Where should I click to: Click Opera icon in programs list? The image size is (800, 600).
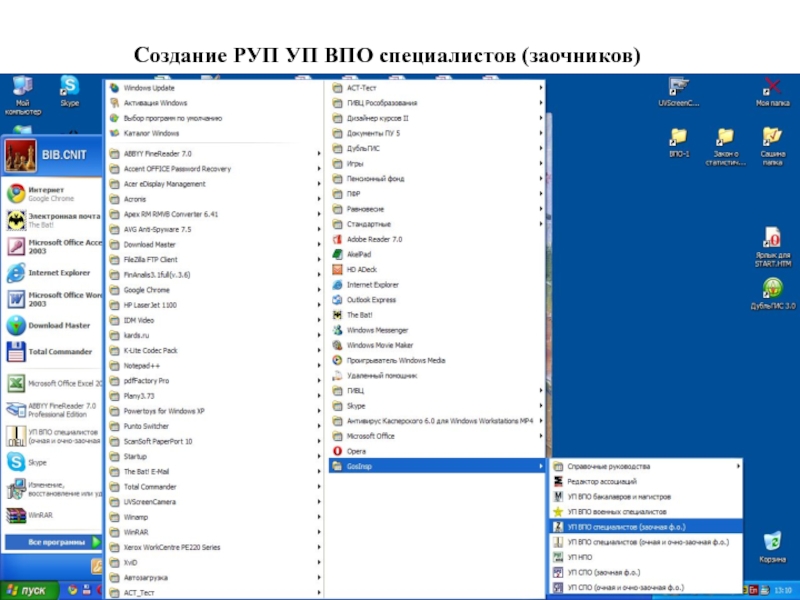(x=337, y=451)
